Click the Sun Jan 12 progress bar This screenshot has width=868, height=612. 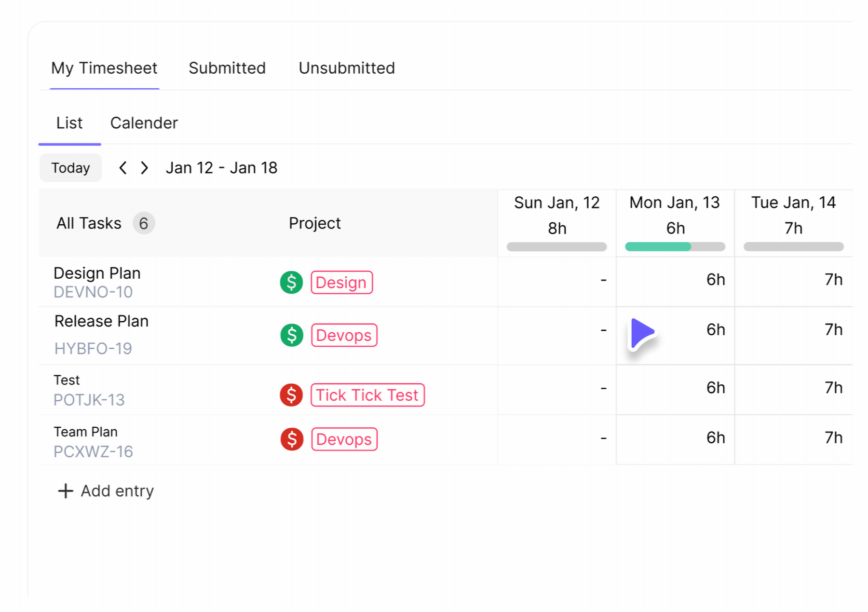pyautogui.click(x=556, y=247)
